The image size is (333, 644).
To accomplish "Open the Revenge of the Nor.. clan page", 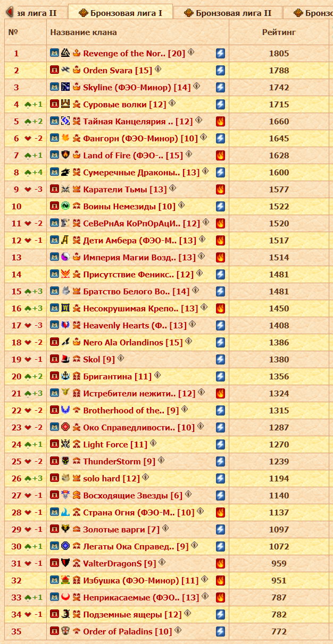I will (x=126, y=54).
